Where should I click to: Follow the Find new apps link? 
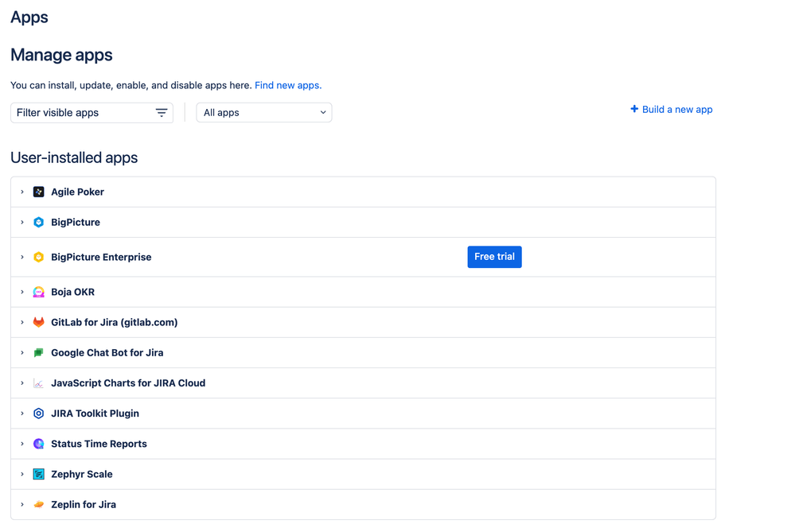pyautogui.click(x=288, y=86)
